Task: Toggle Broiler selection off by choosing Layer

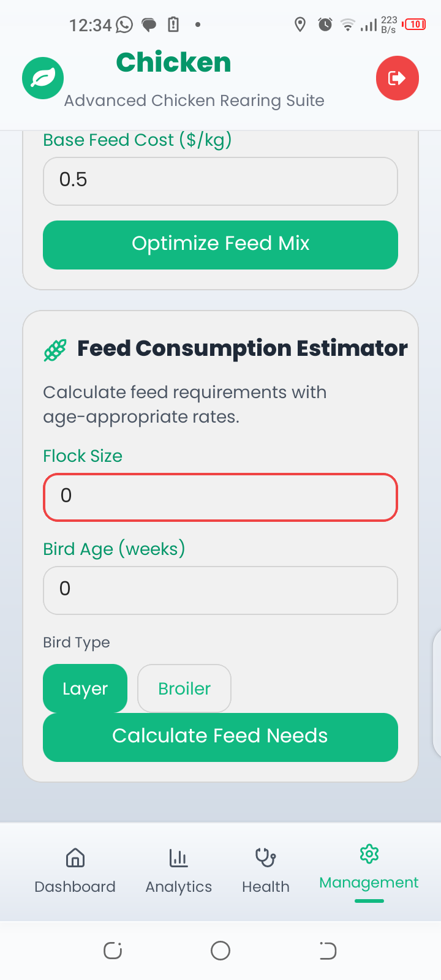Action: [x=85, y=688]
